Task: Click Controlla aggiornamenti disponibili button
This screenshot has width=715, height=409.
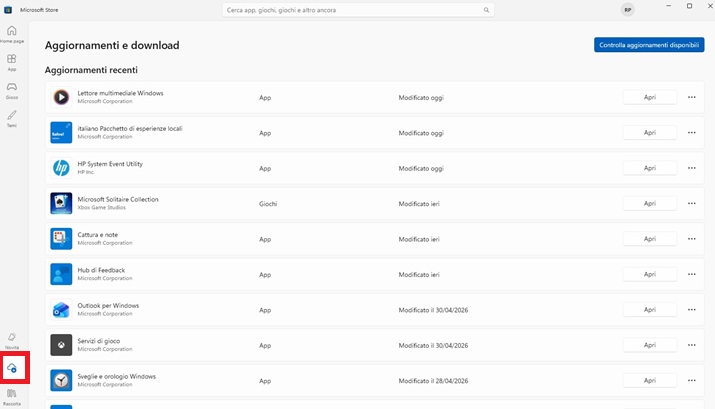Action: point(649,45)
